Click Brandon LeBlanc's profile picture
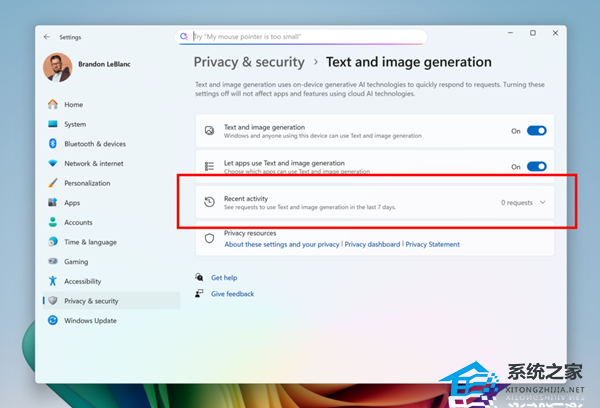600x408 pixels. pyautogui.click(x=58, y=68)
